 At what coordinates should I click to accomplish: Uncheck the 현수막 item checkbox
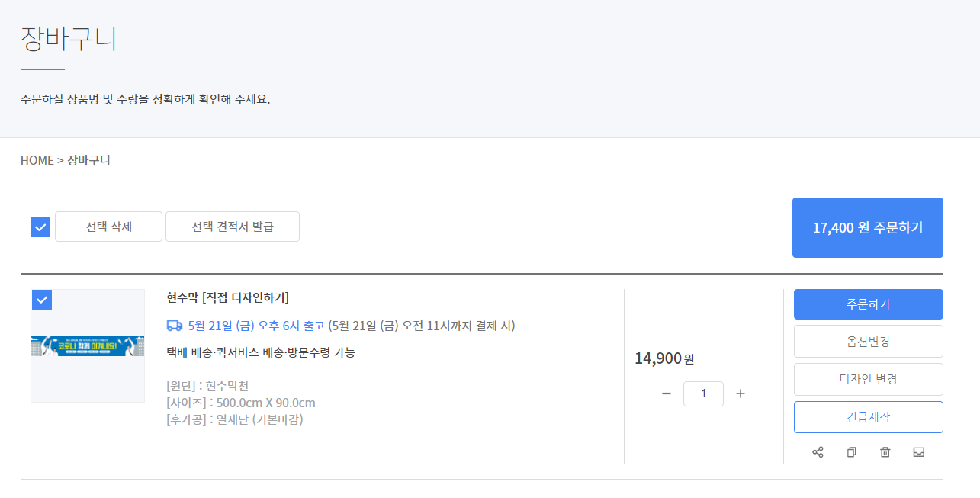point(42,300)
